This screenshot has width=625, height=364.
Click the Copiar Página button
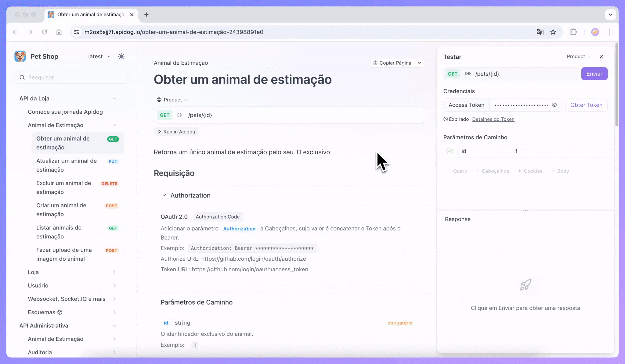pos(392,63)
